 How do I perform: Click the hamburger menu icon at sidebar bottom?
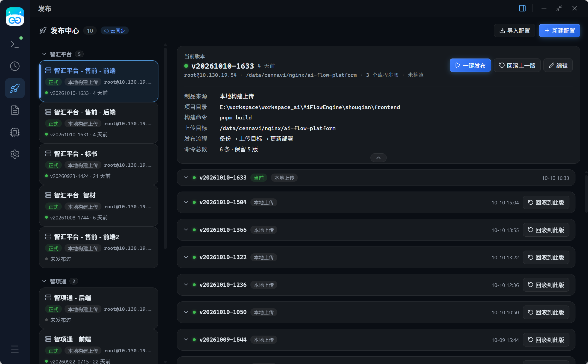[x=15, y=349]
